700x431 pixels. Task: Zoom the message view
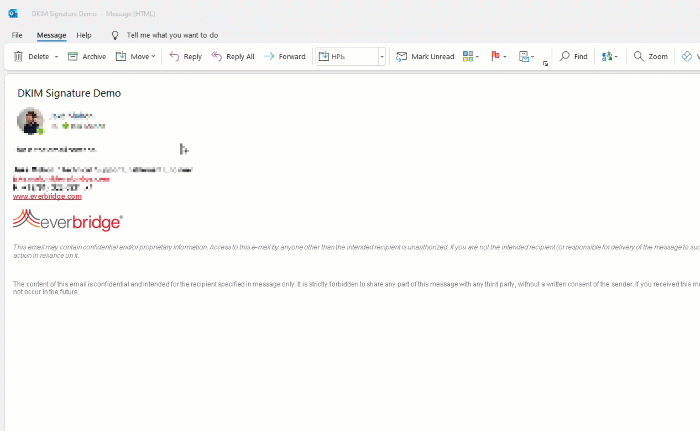pyautogui.click(x=650, y=57)
